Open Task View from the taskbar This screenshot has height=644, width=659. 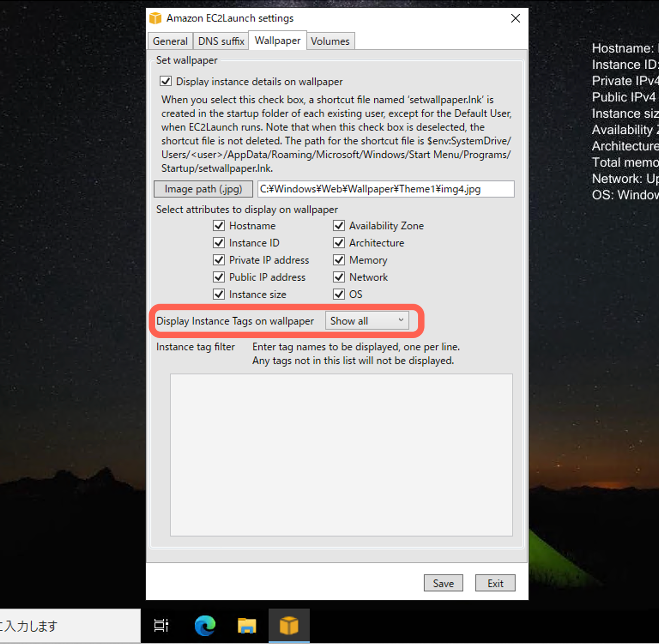(x=161, y=626)
